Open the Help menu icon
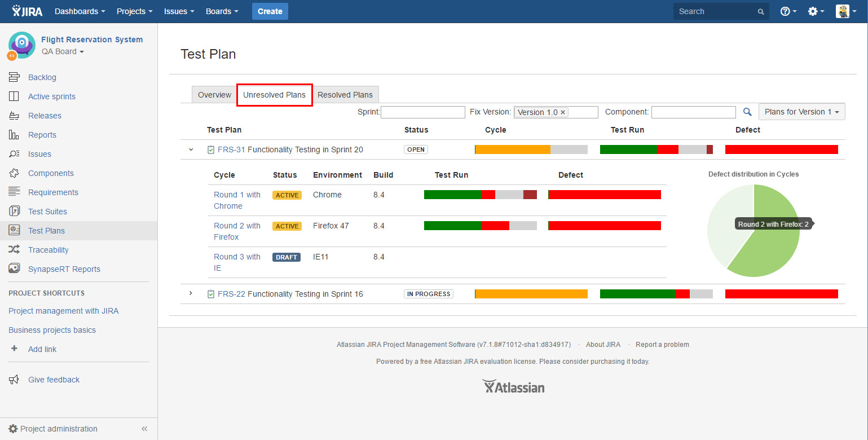 (788, 11)
